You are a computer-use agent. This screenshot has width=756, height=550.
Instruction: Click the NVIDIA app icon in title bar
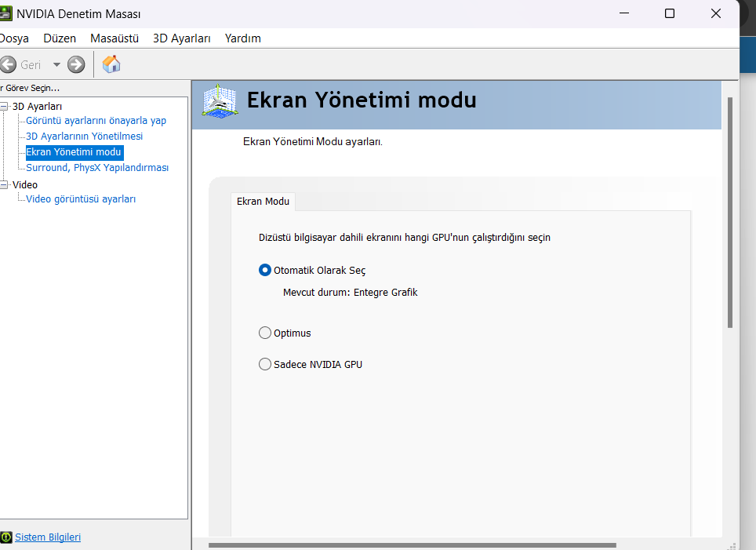(5, 13)
